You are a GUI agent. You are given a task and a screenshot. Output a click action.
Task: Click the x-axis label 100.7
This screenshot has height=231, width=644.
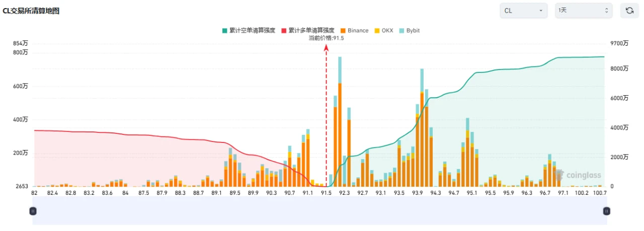coord(599,193)
